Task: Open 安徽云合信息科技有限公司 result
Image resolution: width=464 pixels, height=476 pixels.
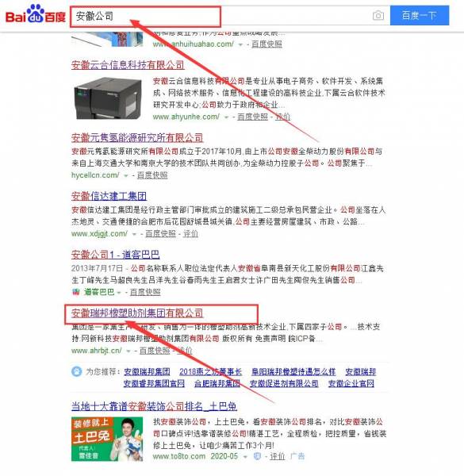Action: [x=128, y=65]
